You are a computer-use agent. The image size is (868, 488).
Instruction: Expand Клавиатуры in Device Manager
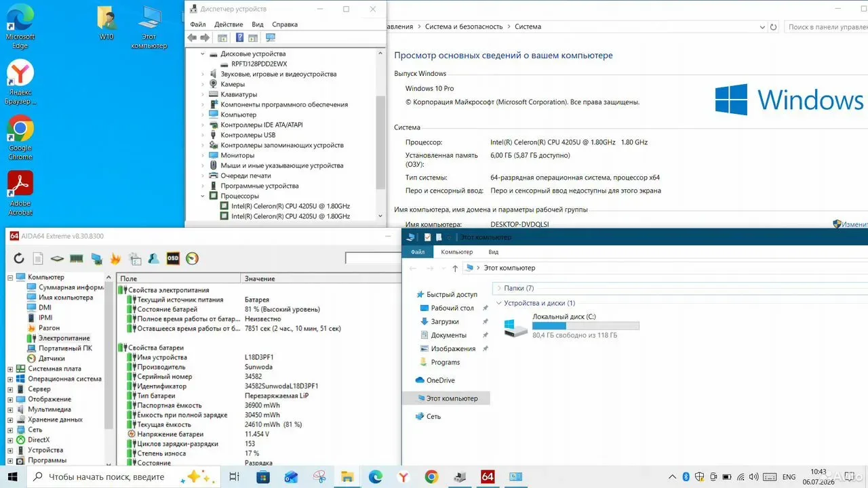tap(203, 94)
